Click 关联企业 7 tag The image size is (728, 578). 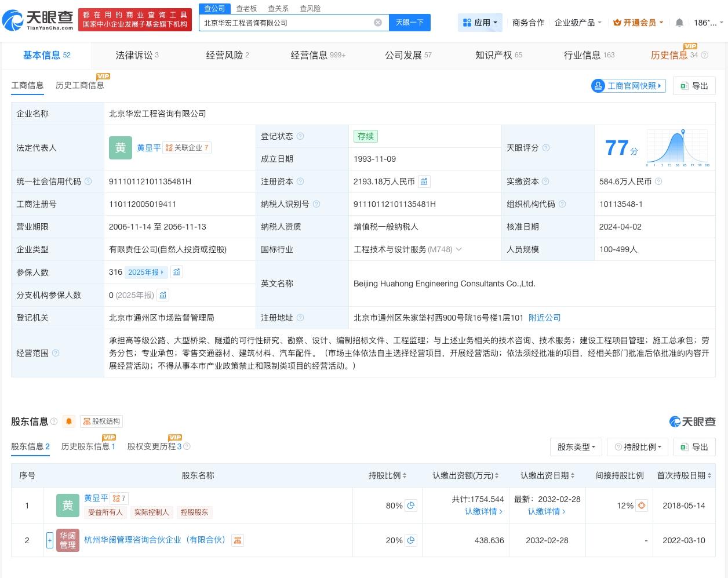pos(187,148)
